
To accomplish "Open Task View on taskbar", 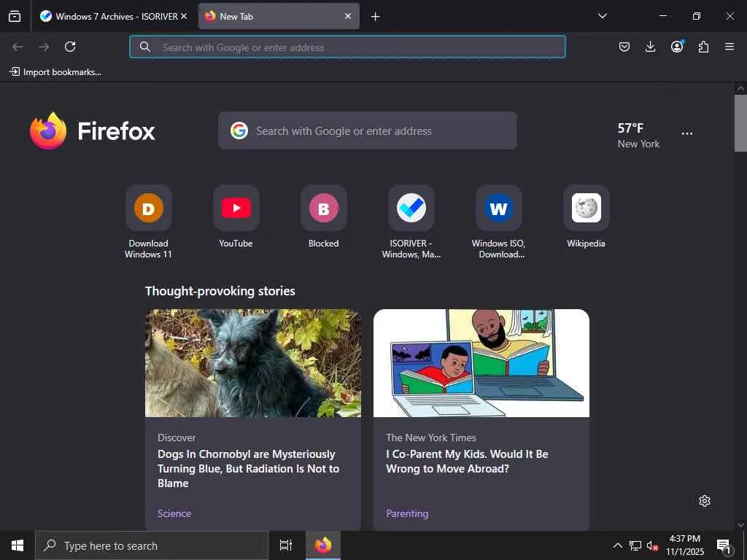I will pyautogui.click(x=286, y=545).
